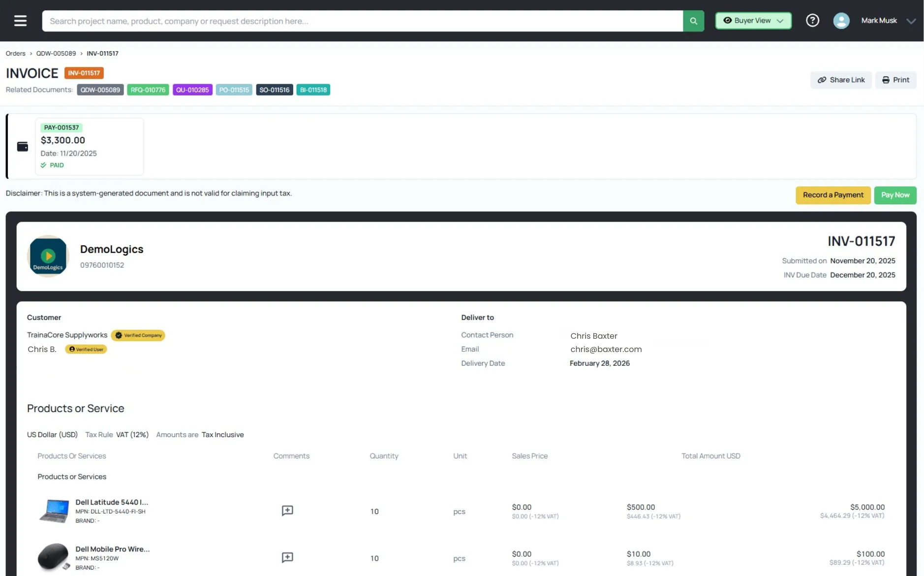Screen dimensions: 924x576
Task: Open Dell mouse product thumbnail
Action: pos(54,557)
